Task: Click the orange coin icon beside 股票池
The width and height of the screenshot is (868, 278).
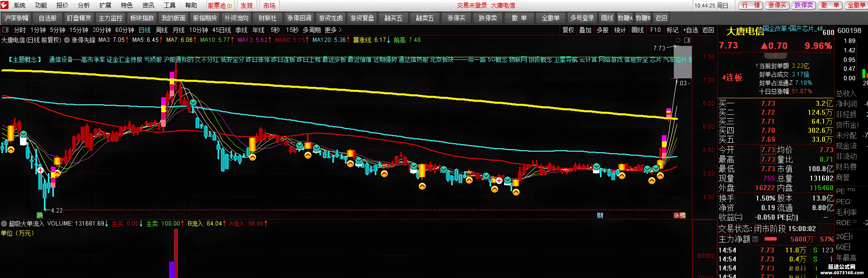Action: point(229,6)
